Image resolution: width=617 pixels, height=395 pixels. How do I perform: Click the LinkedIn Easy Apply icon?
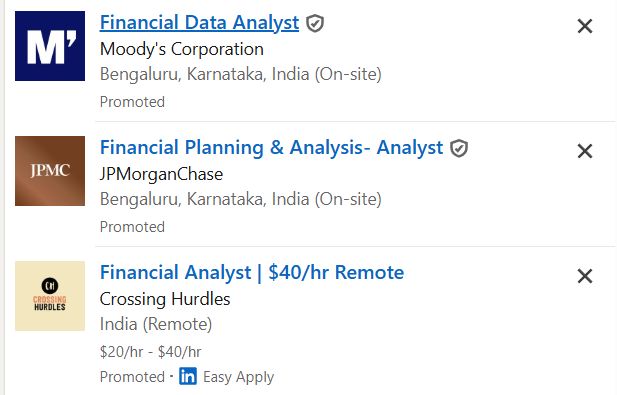(188, 376)
